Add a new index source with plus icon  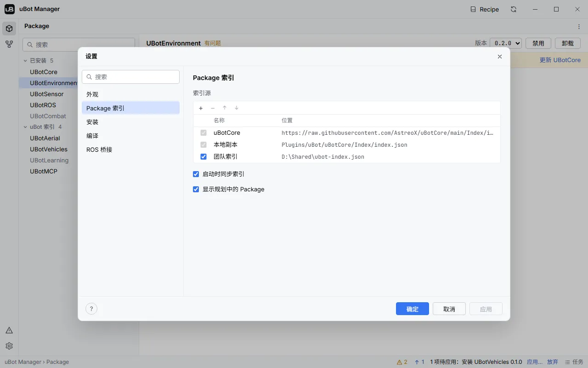pyautogui.click(x=201, y=108)
